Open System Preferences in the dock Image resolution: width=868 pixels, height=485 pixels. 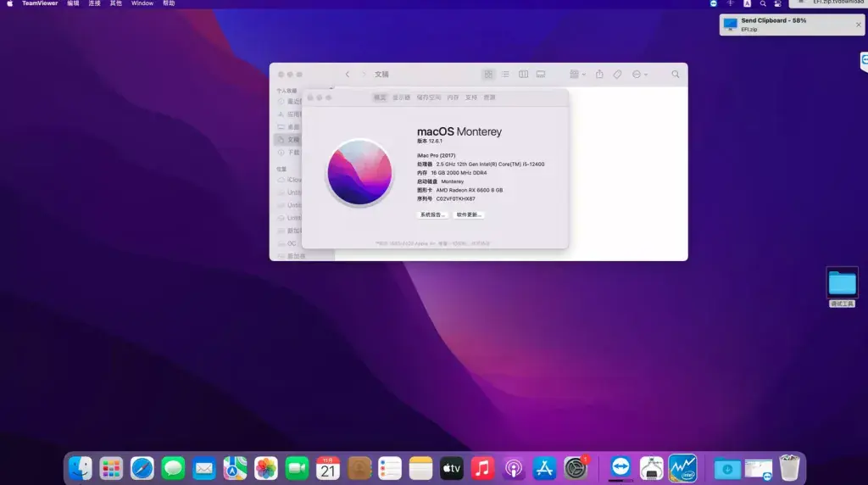(x=576, y=468)
